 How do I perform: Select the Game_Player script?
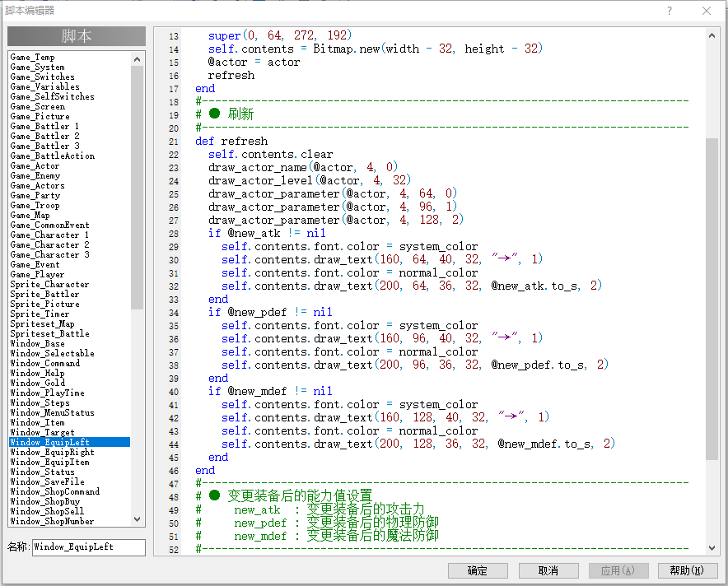click(x=70, y=274)
